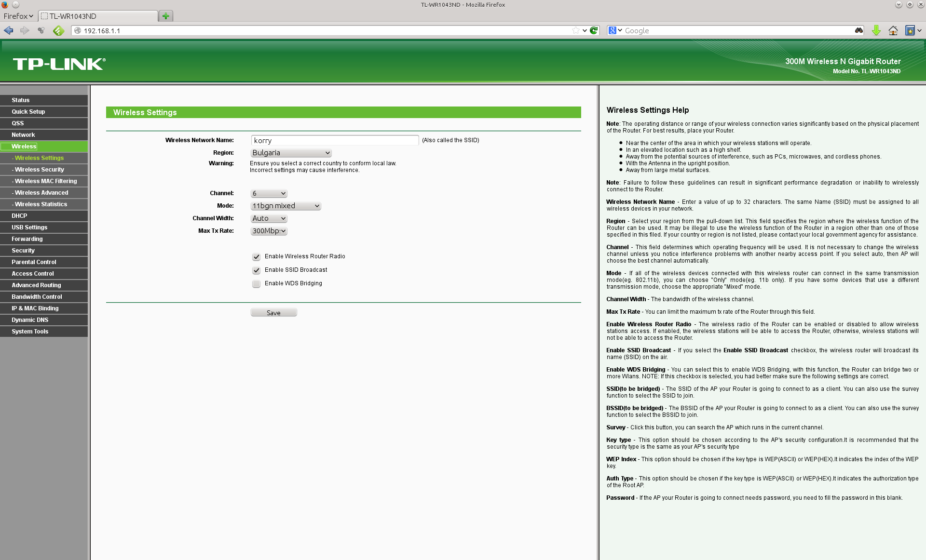Click the Save button

point(273,313)
